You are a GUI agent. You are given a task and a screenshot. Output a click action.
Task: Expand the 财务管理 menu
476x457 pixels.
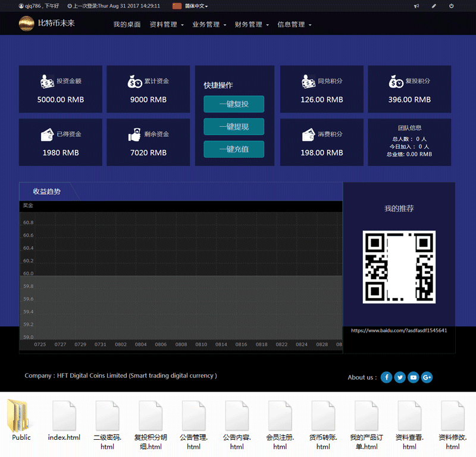[252, 25]
